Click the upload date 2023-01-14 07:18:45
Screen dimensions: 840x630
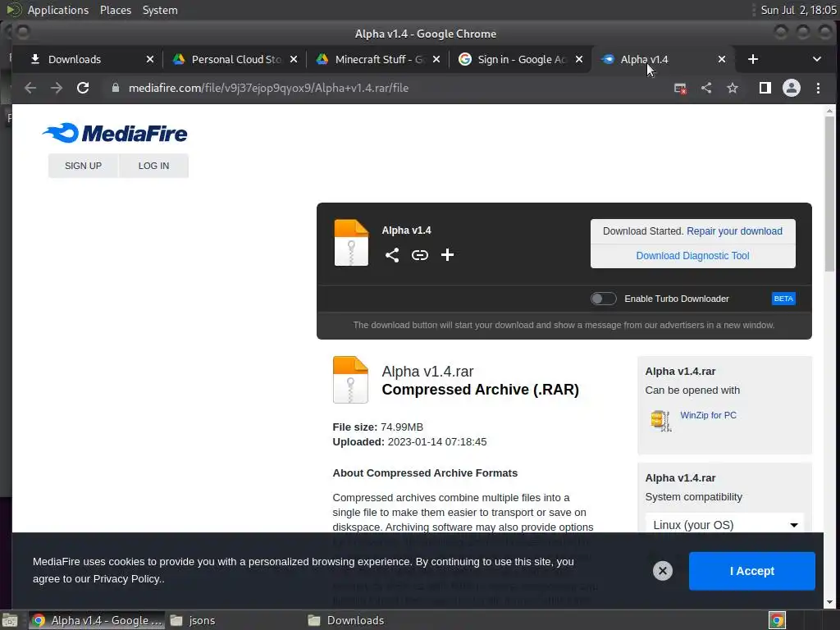coord(437,442)
